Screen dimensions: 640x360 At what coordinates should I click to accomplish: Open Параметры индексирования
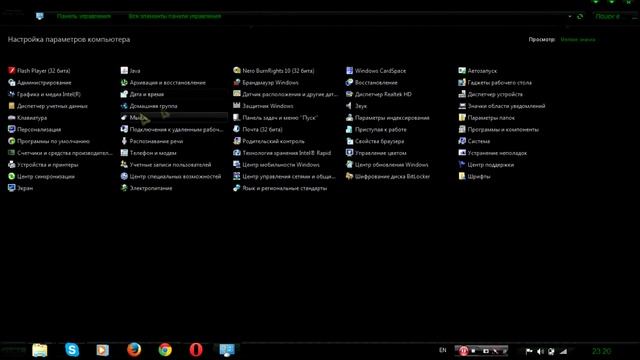click(392, 118)
